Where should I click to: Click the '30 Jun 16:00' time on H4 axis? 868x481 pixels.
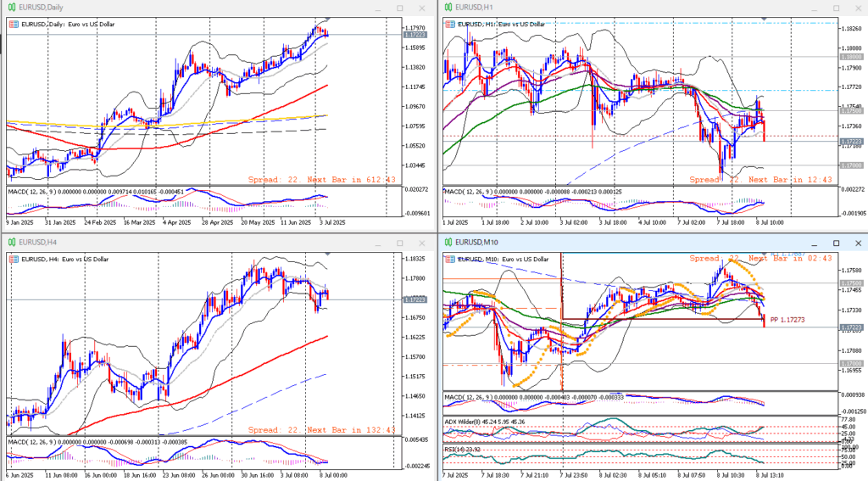click(x=259, y=475)
